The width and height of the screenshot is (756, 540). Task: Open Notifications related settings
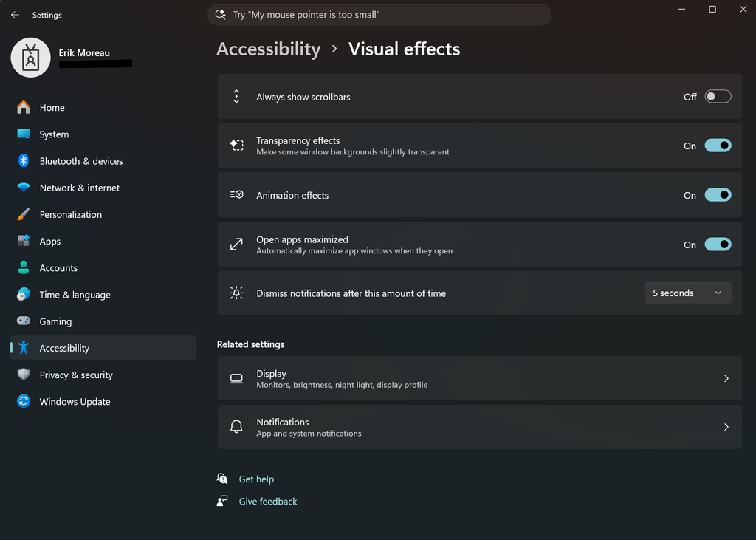click(x=479, y=427)
